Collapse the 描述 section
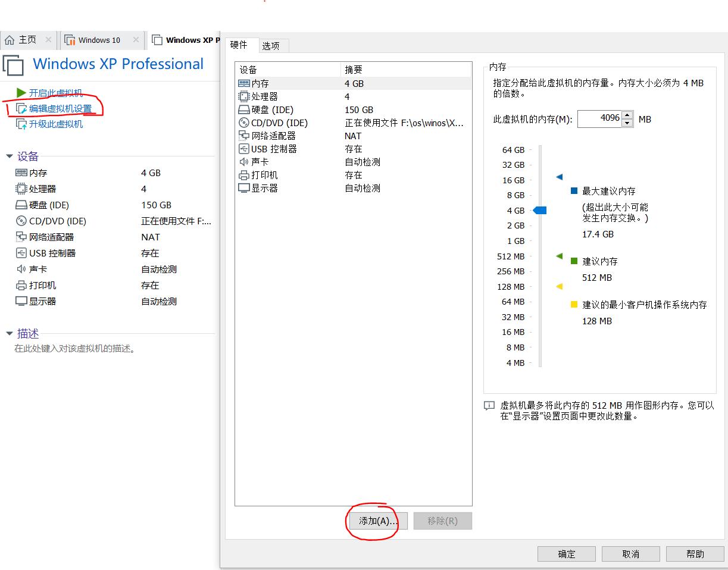This screenshot has width=728, height=570. point(10,334)
